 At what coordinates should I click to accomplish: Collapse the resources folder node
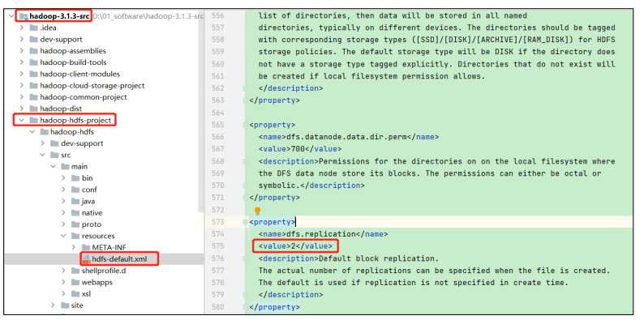(63, 236)
